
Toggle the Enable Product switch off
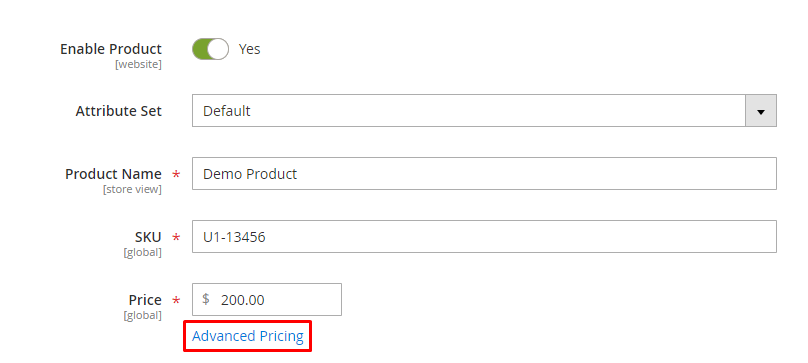click(x=210, y=49)
